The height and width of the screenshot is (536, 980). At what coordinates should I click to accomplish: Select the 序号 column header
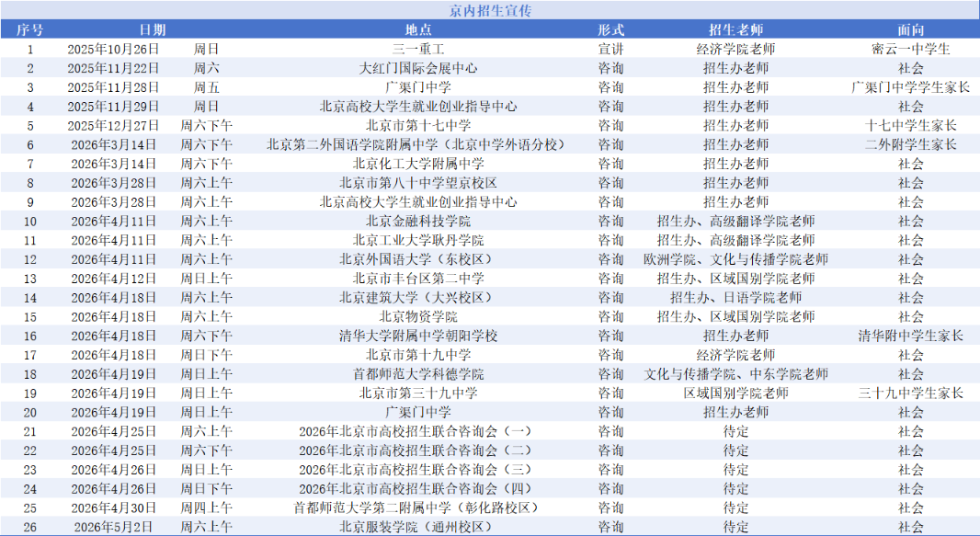tap(29, 29)
